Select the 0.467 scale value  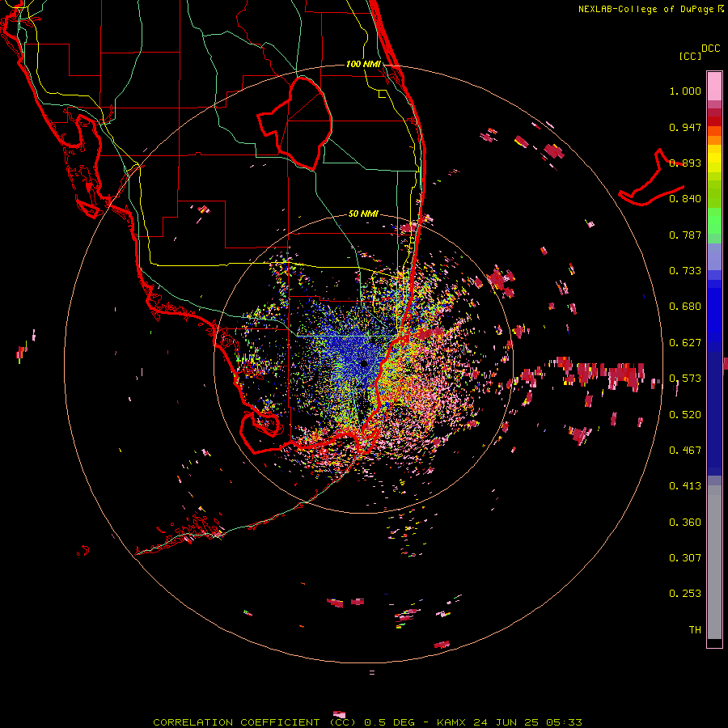(x=685, y=451)
